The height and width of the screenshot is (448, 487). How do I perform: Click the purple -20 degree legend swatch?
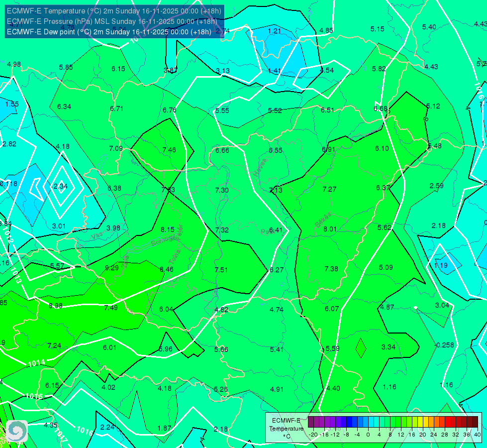pyautogui.click(x=311, y=422)
